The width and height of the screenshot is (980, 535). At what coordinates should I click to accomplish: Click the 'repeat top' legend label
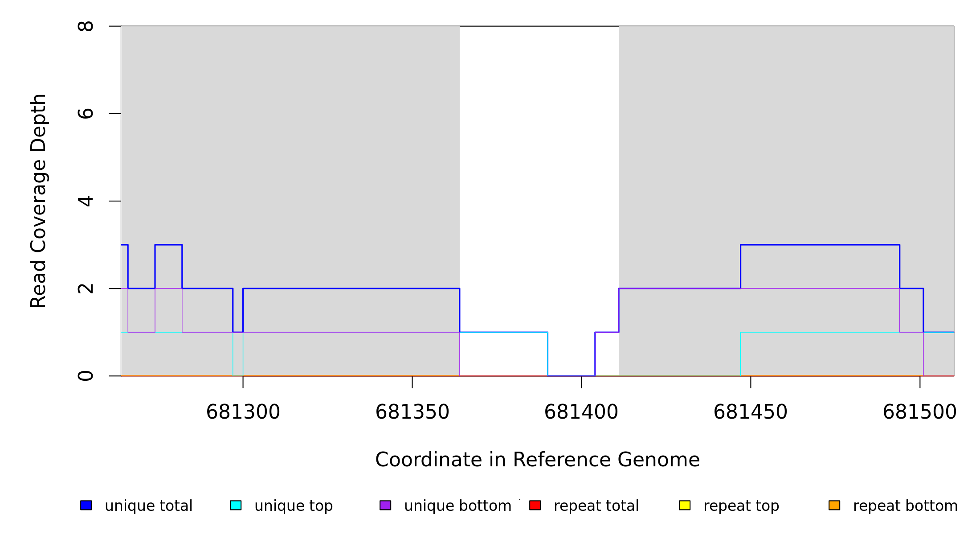click(741, 506)
